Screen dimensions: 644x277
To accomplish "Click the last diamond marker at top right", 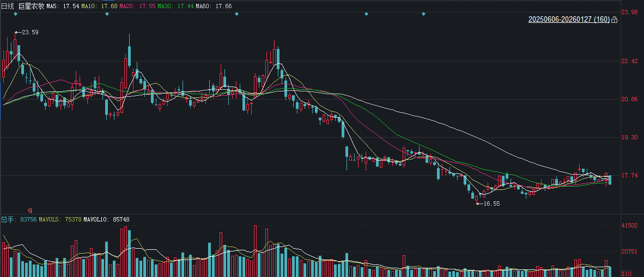I will [423, 14].
